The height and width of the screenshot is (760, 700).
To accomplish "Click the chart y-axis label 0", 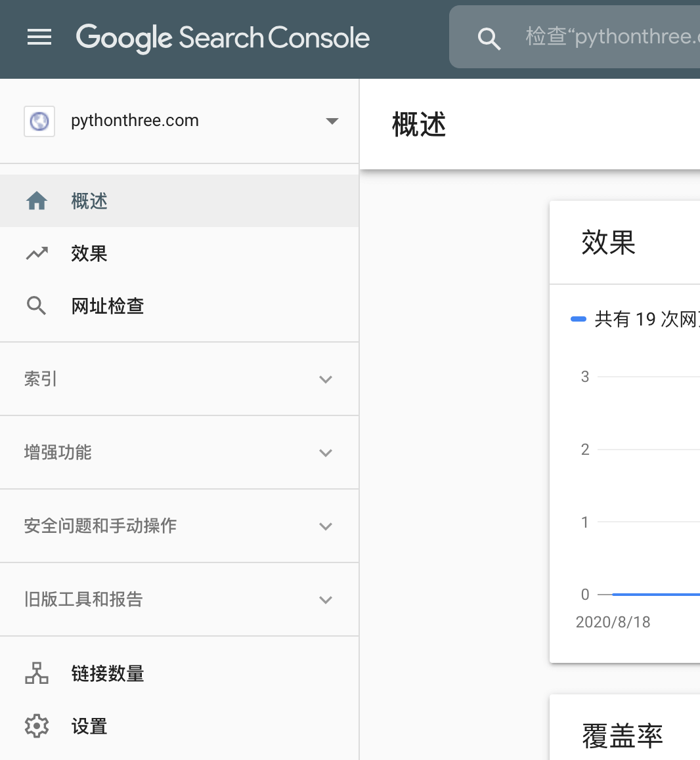I will coord(585,594).
